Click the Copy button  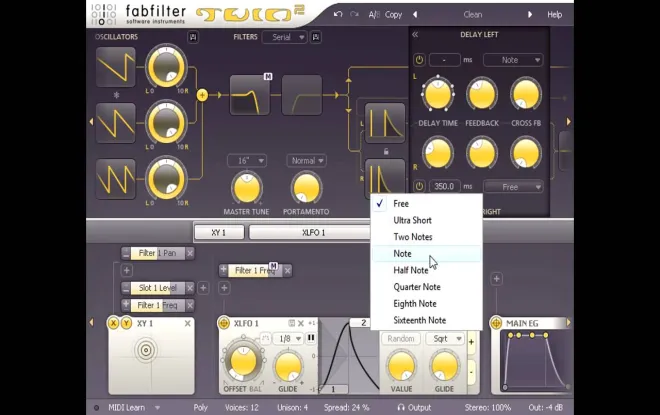tap(394, 14)
